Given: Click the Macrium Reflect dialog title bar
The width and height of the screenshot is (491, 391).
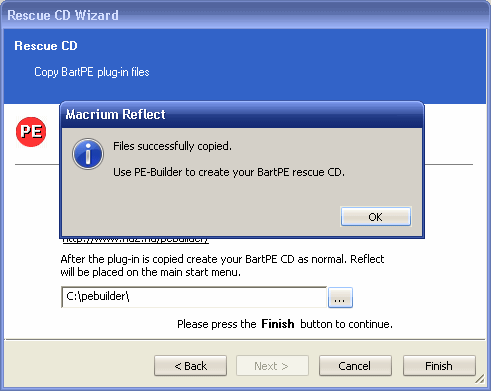Looking at the screenshot, I should click(242, 115).
